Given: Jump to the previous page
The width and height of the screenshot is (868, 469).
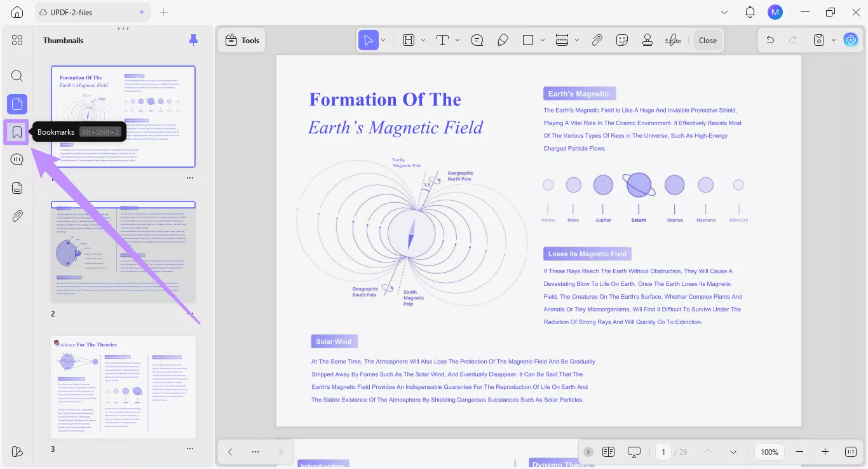Looking at the screenshot, I should [x=708, y=452].
